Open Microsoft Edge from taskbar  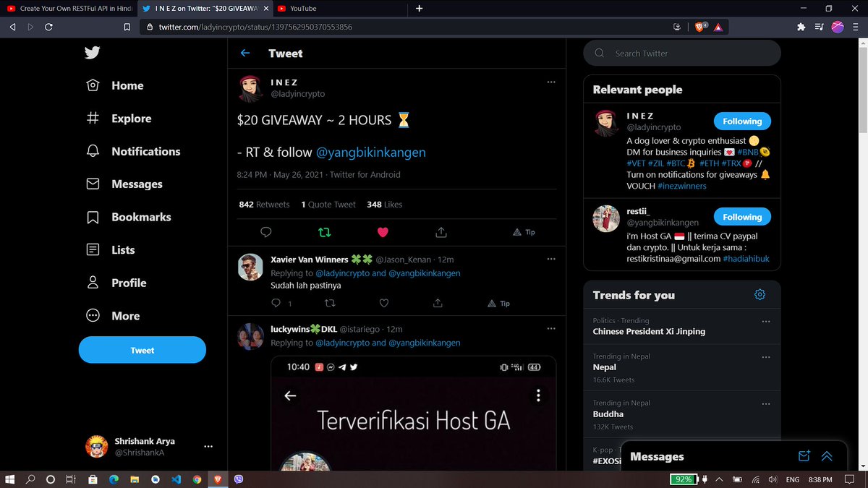pyautogui.click(x=113, y=479)
